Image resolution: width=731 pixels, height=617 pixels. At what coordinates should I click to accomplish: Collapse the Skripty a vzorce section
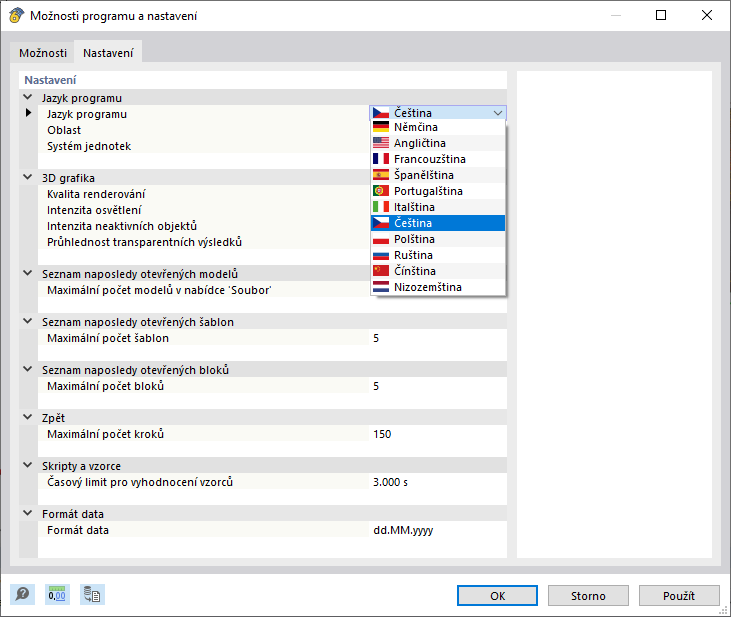tap(28, 466)
